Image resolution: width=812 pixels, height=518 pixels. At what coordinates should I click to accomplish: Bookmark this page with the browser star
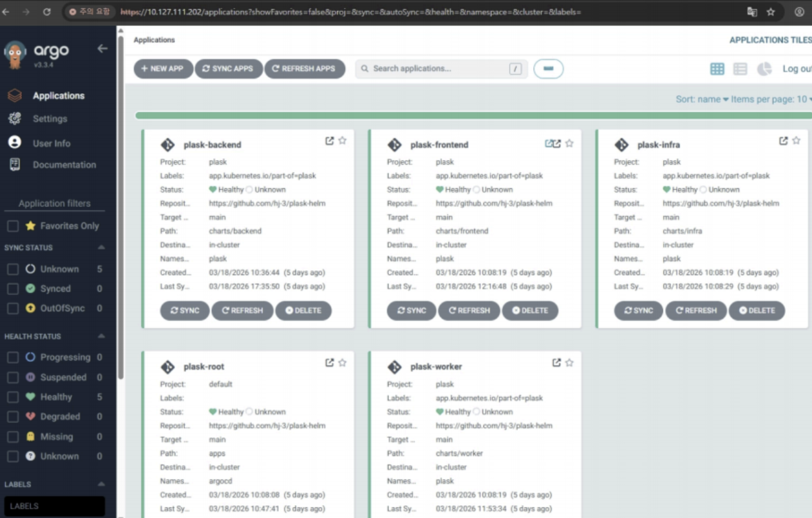(x=771, y=12)
